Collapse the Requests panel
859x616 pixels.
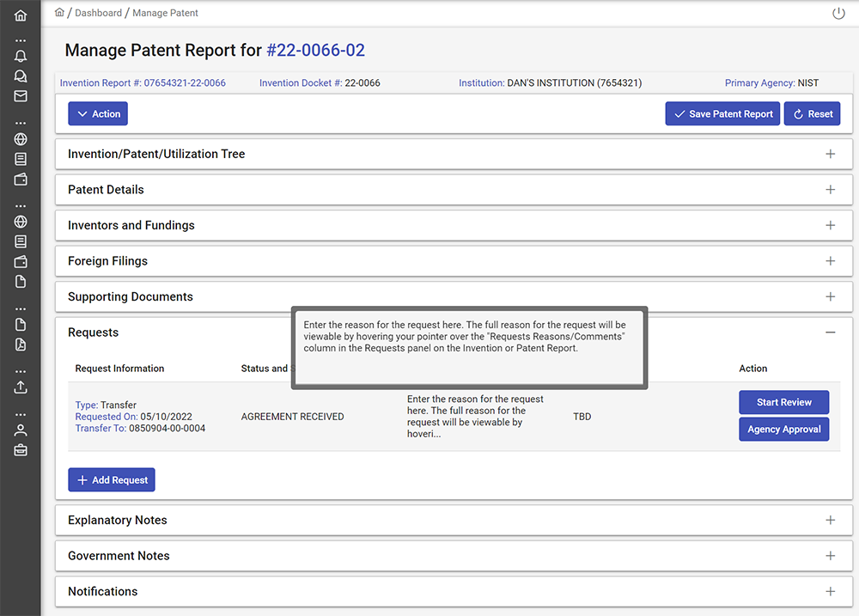[830, 332]
